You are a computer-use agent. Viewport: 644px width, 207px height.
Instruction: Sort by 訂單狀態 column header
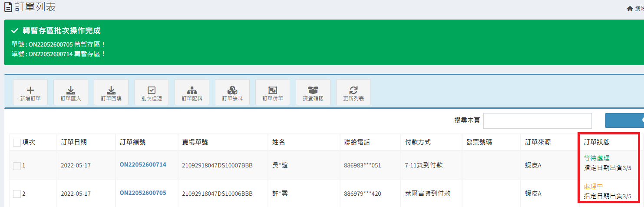coord(597,142)
